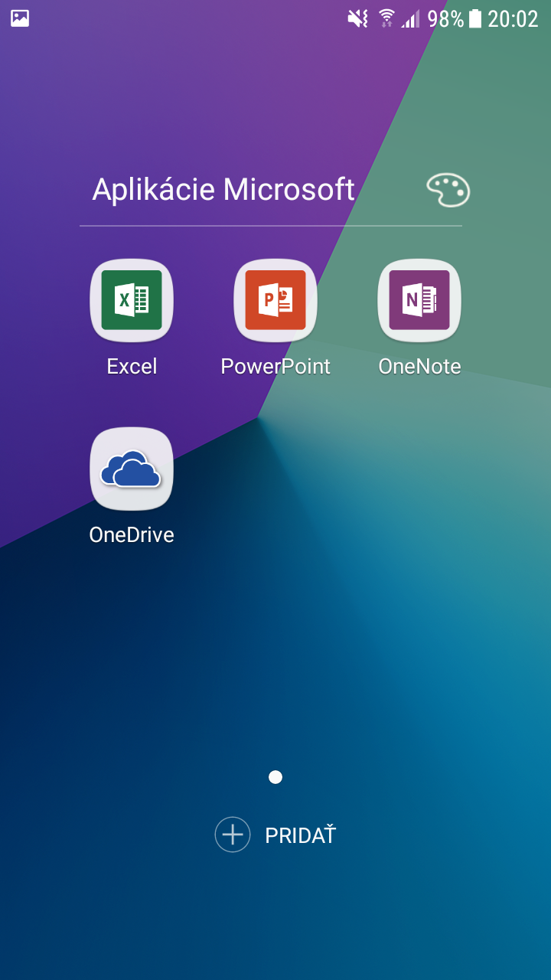Tap the PRIDAŤ add apps button
This screenshot has height=980, width=551.
275,835
